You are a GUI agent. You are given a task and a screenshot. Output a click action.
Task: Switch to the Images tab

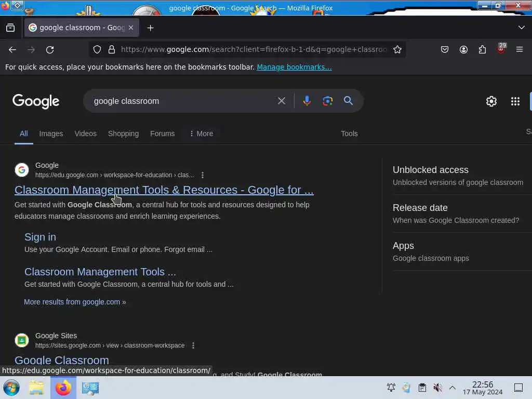tap(51, 134)
